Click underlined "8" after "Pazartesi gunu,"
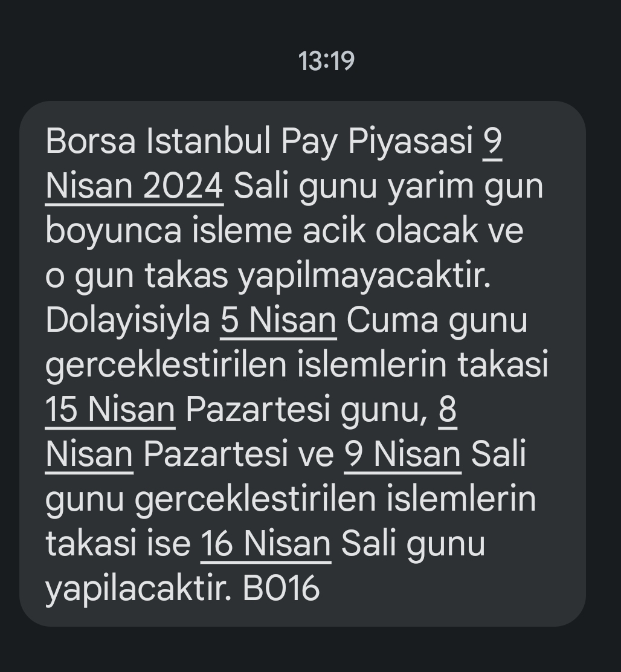 448,410
